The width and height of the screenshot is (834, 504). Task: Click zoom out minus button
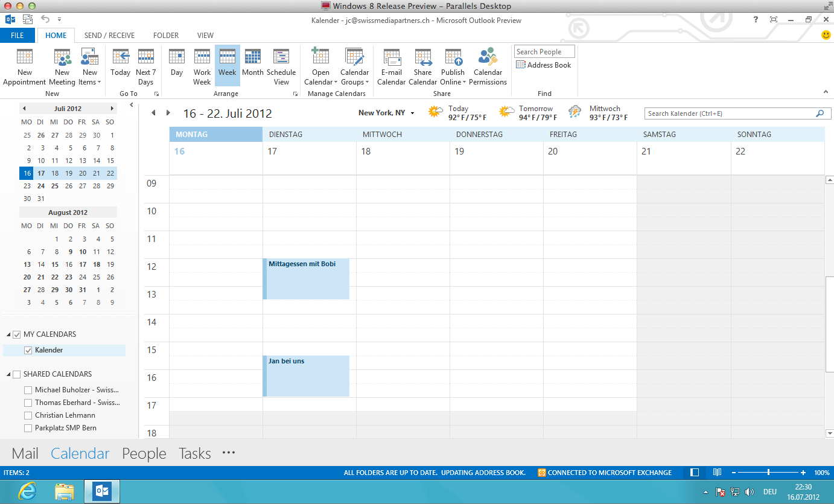click(x=733, y=473)
